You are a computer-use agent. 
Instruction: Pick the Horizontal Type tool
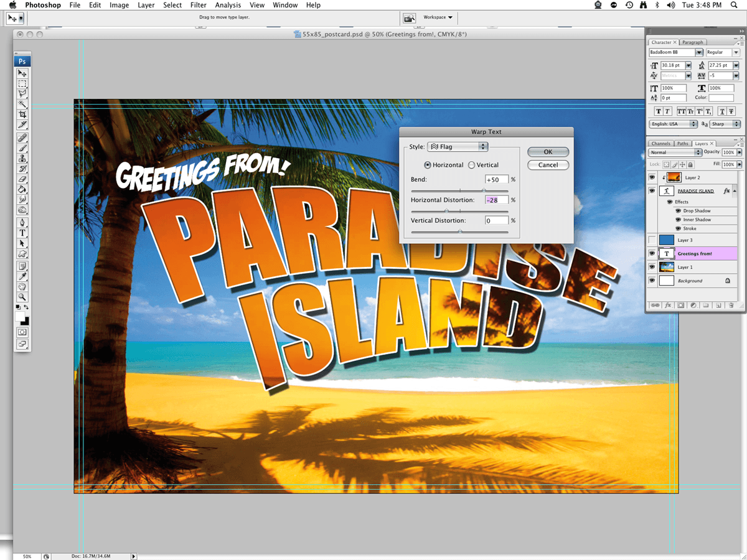coord(22,233)
